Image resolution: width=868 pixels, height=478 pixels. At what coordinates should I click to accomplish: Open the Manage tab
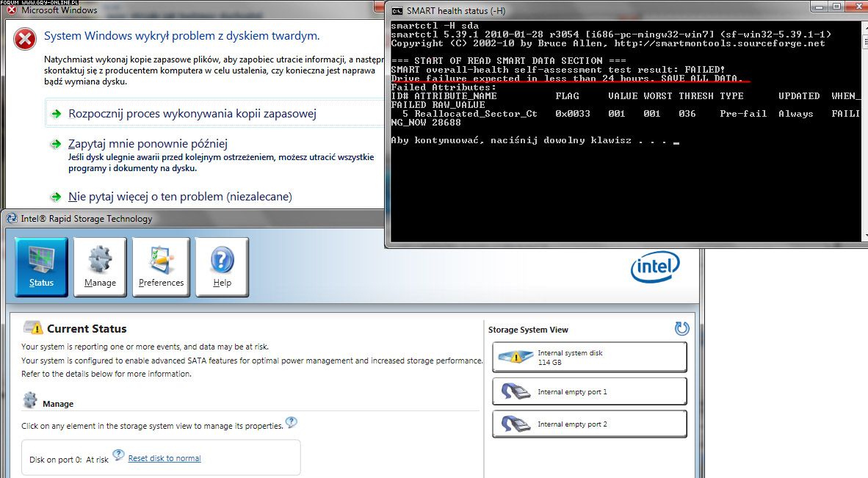click(100, 267)
